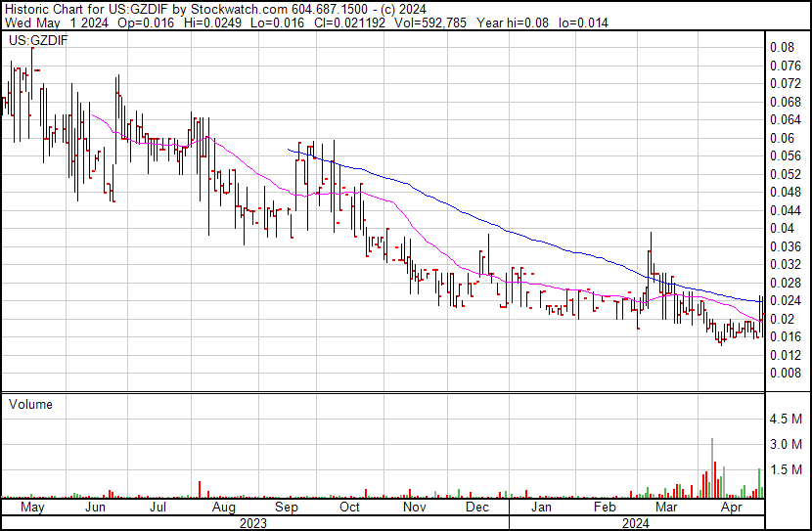Image resolution: width=812 pixels, height=531 pixels.
Task: Select the Dec month label on the time axis
Action: coord(477,508)
